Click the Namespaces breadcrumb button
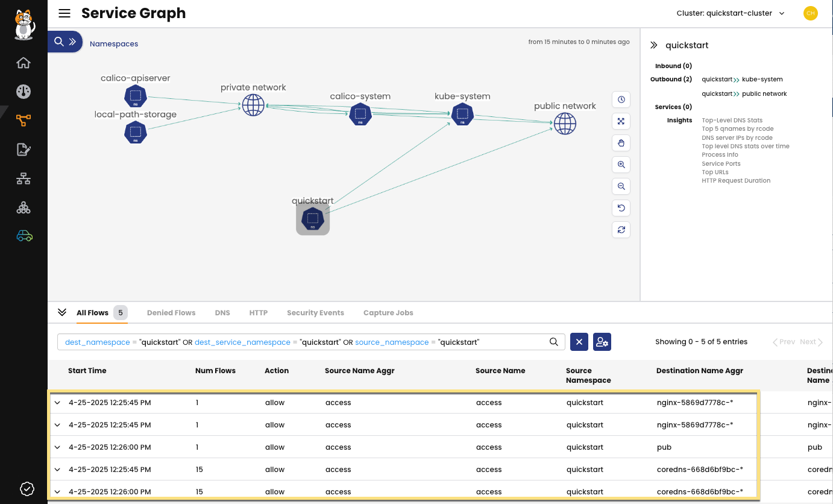 tap(113, 43)
